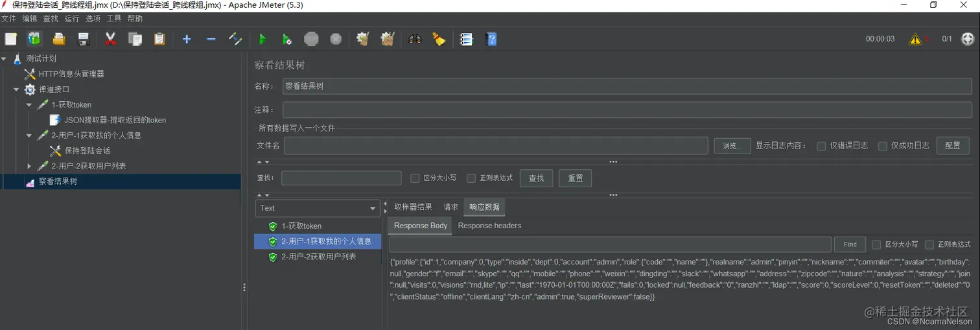The image size is (980, 330).
Task: Focus the 名称 input field
Action: pos(627,86)
